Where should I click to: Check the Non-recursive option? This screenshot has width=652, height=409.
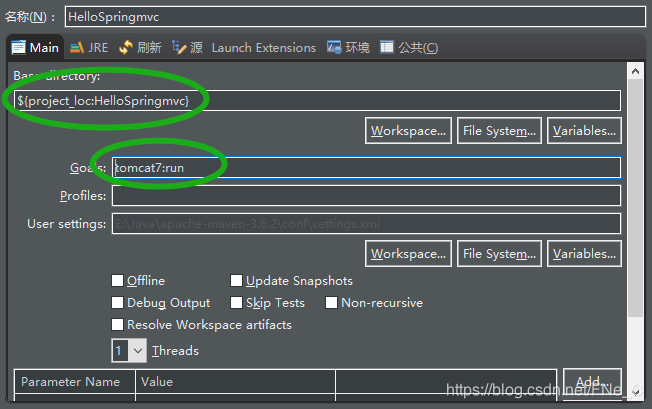(x=331, y=303)
